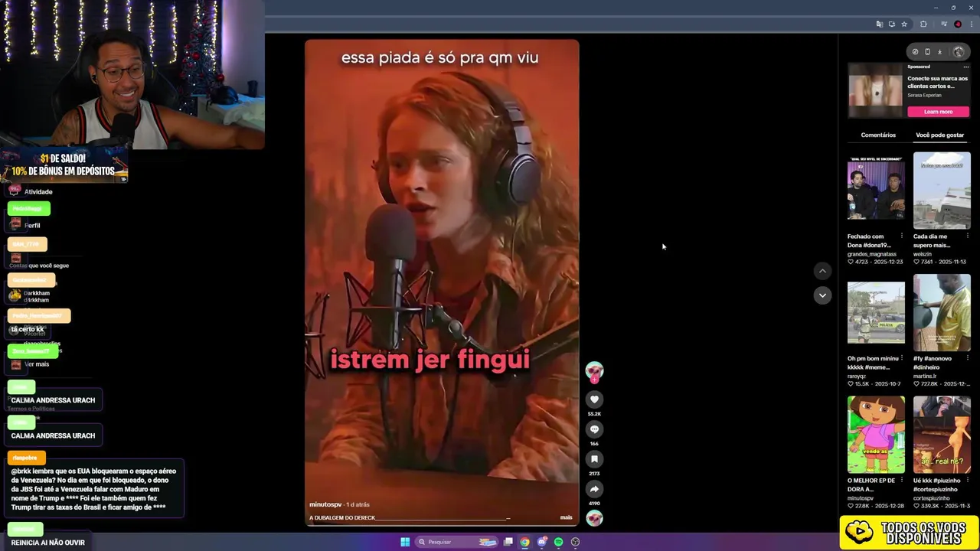Open options for #fy #anonovo video
The image size is (980, 551).
[x=967, y=358]
